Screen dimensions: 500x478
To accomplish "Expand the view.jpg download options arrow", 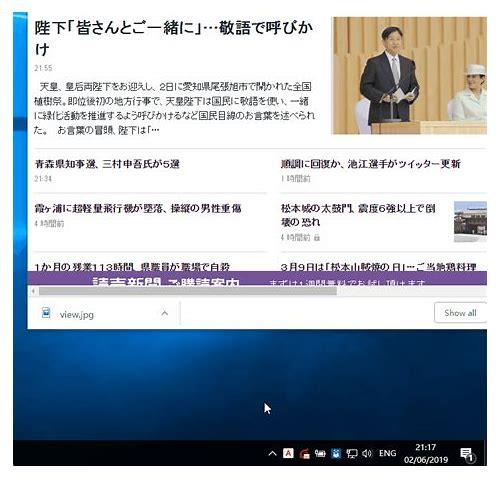I will pyautogui.click(x=164, y=313).
